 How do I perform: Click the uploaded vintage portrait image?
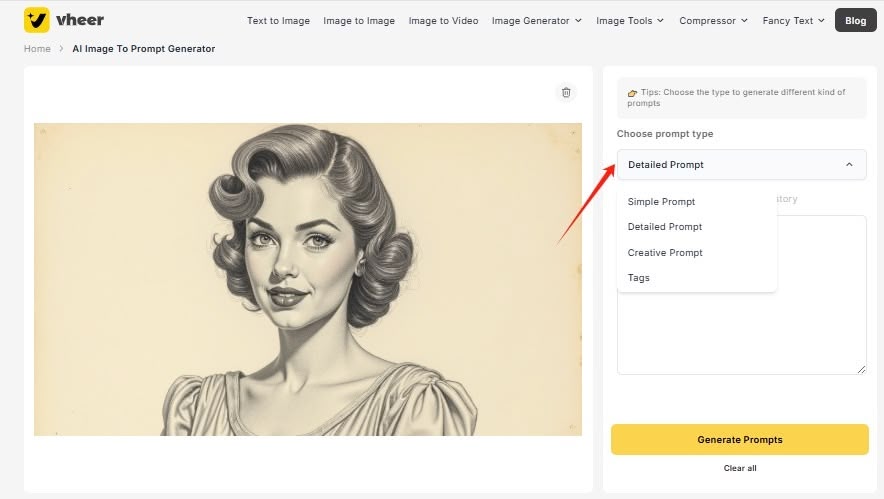click(x=307, y=279)
